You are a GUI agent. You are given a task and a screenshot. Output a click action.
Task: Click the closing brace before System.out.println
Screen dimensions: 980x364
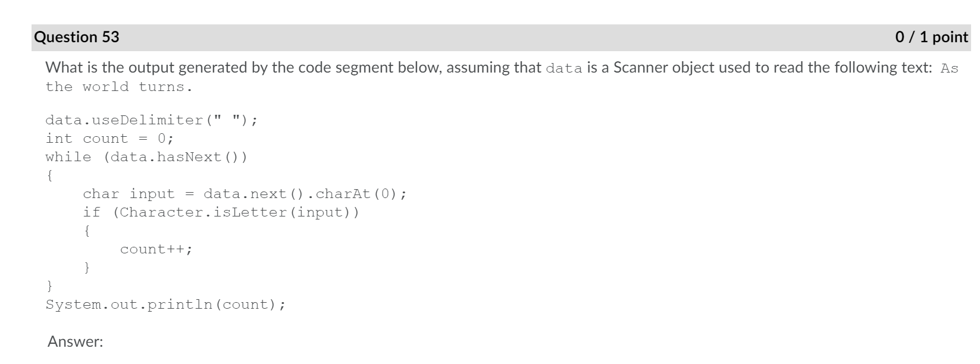(x=49, y=286)
